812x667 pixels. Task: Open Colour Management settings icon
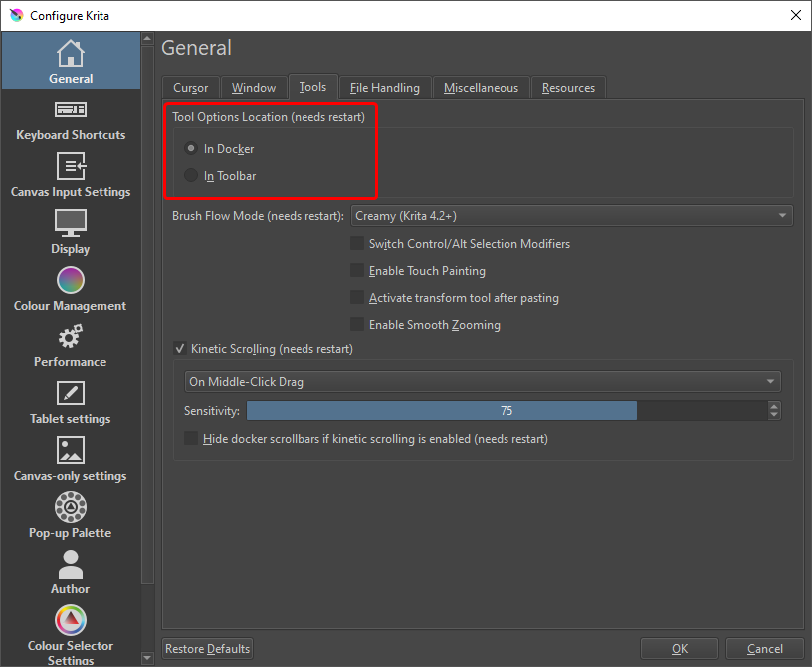click(71, 280)
